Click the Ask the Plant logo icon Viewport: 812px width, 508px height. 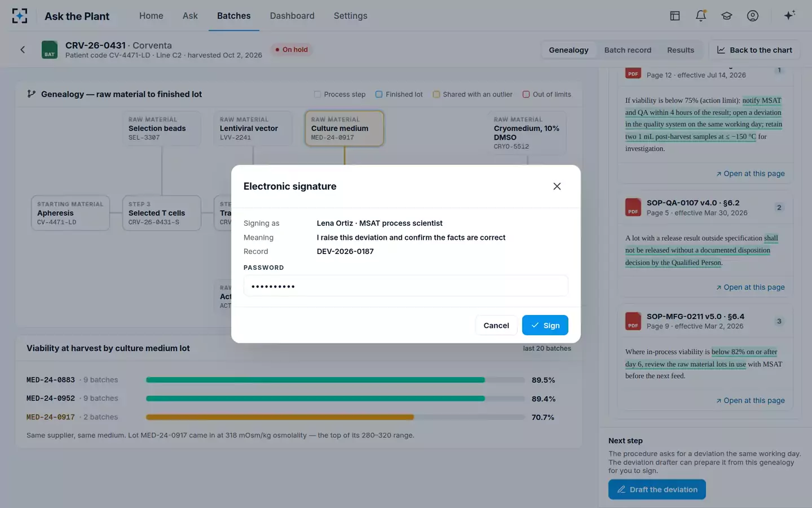coord(20,16)
